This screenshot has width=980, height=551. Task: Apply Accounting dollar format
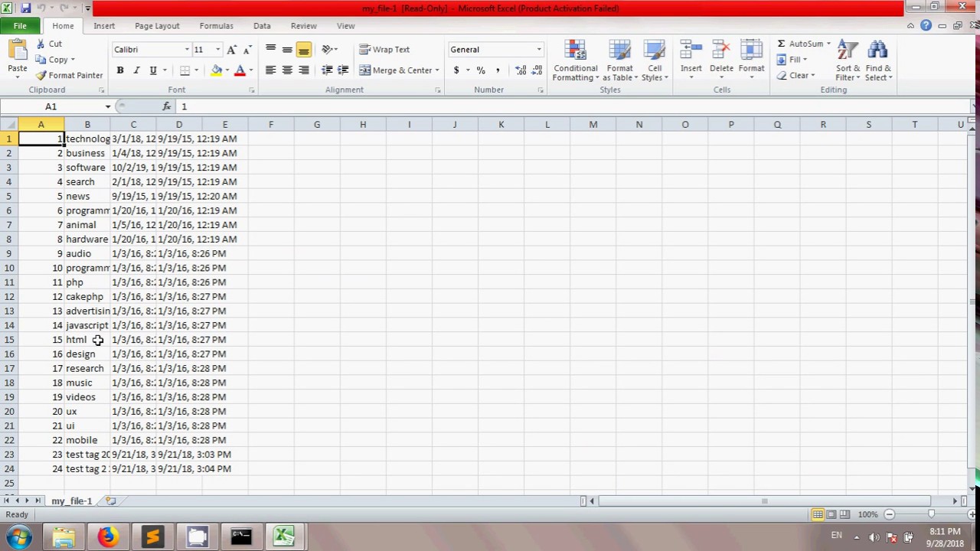point(456,70)
